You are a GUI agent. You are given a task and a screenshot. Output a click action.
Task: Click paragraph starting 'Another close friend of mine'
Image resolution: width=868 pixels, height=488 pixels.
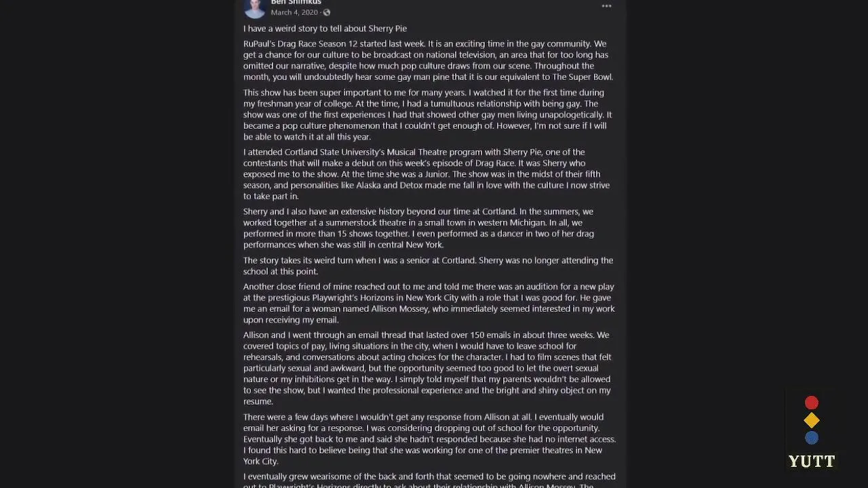[x=427, y=303]
